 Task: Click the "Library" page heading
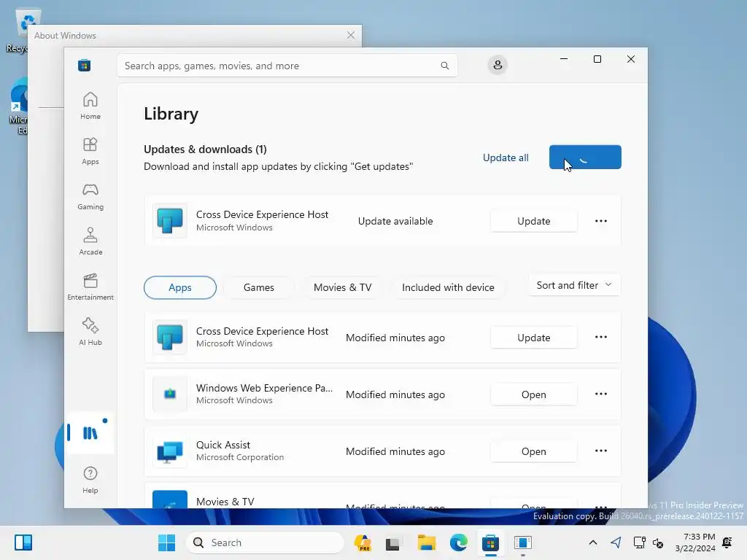tap(171, 114)
